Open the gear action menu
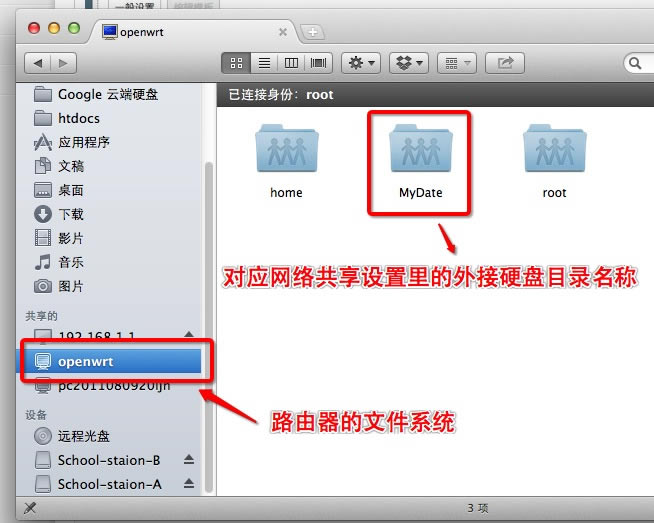 [x=361, y=63]
